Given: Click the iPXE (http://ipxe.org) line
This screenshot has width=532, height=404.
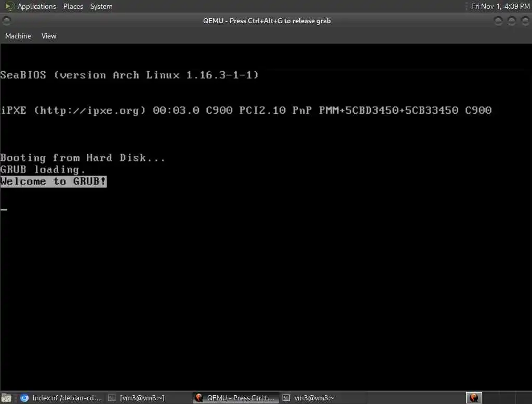Looking at the screenshot, I should pos(246,111).
